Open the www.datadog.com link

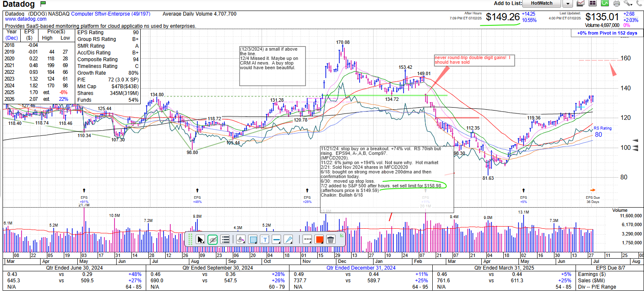pos(26,19)
